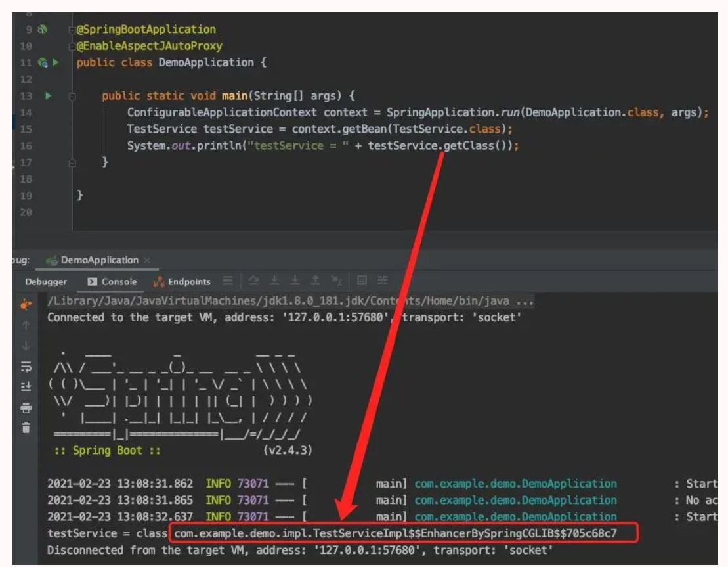Screen dimensions: 728x567
Task: Click the Step Over debug icon
Action: tap(253, 280)
